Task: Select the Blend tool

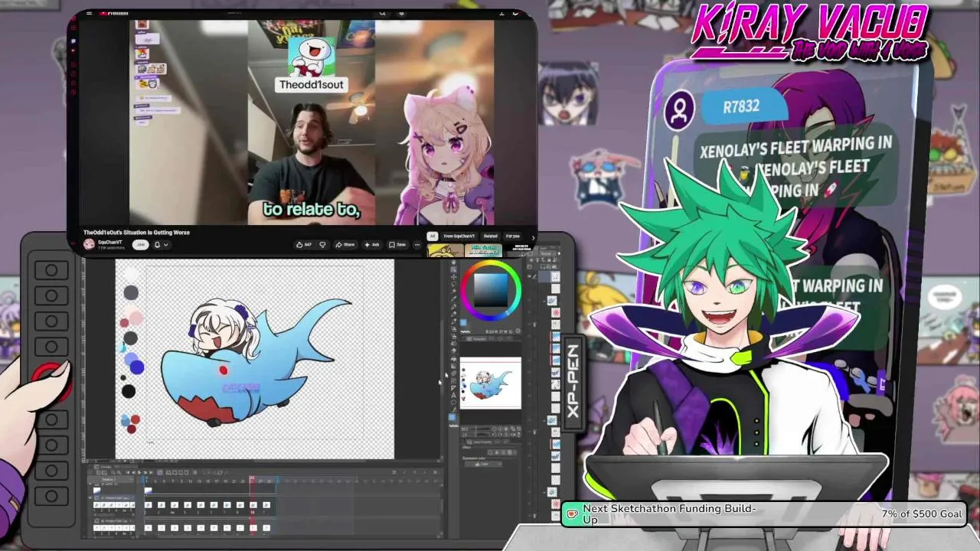Action: click(x=453, y=351)
